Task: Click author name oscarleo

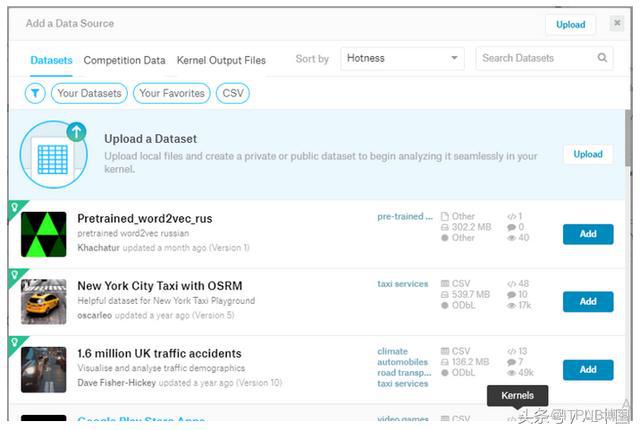Action: pos(94,315)
